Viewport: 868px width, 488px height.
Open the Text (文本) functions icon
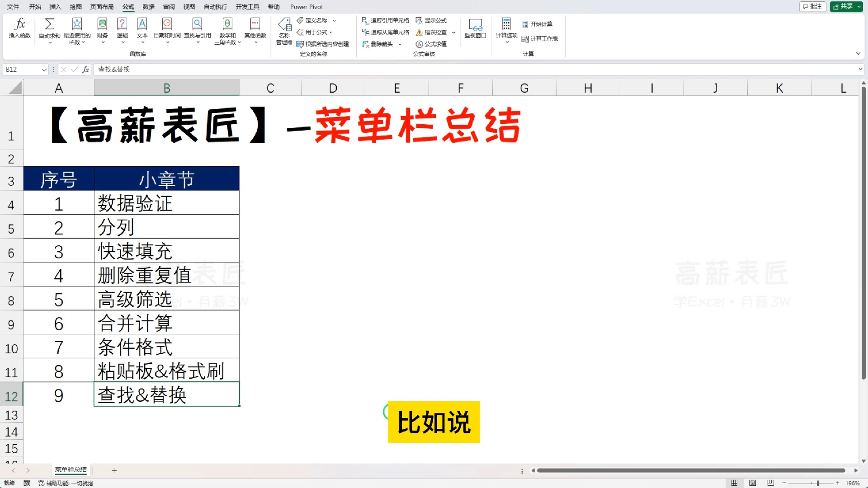tap(142, 24)
